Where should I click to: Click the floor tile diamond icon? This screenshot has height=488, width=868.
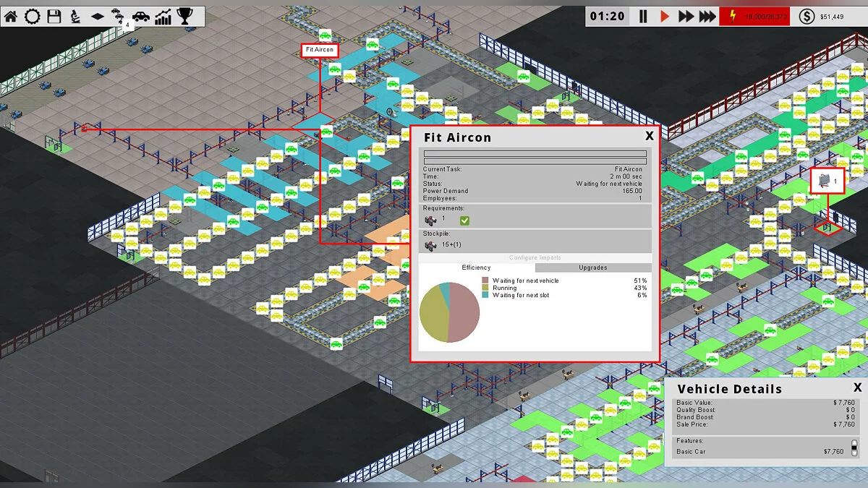tap(97, 17)
